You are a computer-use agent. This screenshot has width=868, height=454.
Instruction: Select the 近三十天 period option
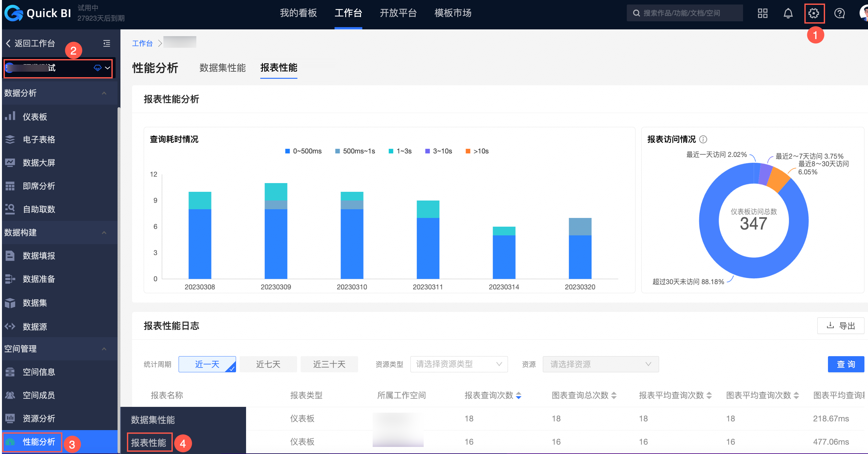329,364
